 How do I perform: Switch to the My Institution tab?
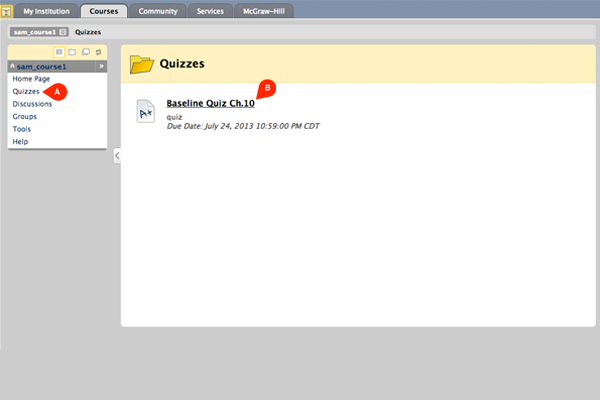(x=47, y=11)
